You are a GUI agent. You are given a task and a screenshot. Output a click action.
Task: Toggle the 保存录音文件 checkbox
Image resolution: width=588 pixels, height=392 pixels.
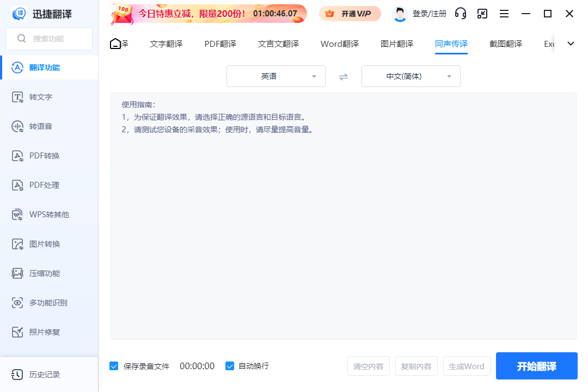(114, 366)
